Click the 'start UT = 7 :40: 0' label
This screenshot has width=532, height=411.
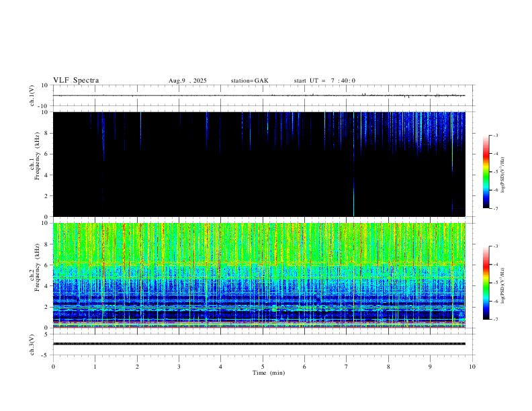click(x=324, y=81)
